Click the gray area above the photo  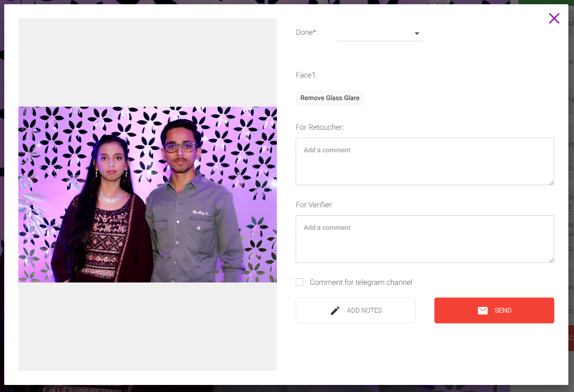[147, 62]
